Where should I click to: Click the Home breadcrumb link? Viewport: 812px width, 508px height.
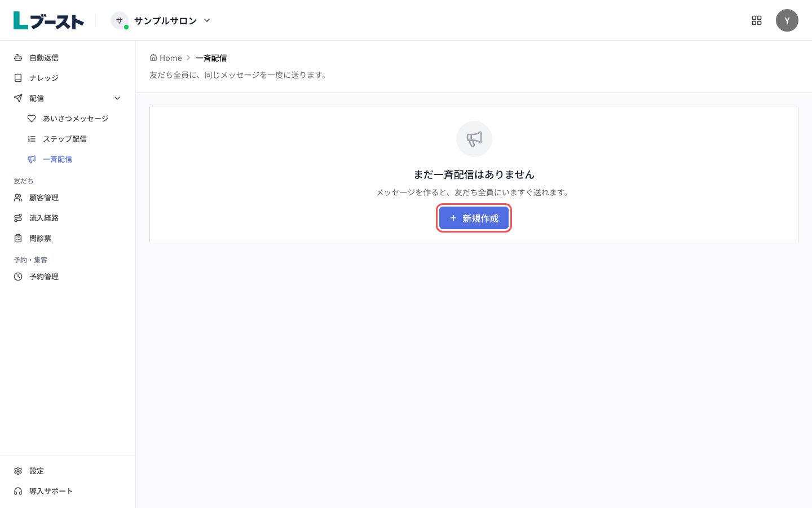tap(166, 58)
